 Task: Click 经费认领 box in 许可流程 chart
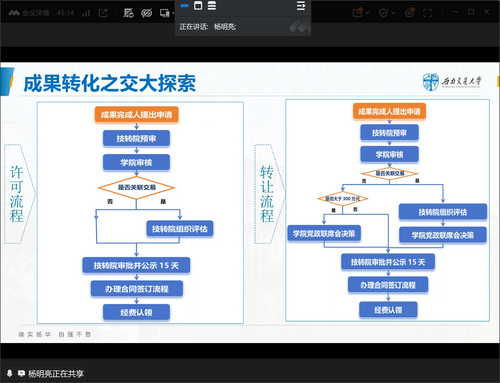coord(136,312)
